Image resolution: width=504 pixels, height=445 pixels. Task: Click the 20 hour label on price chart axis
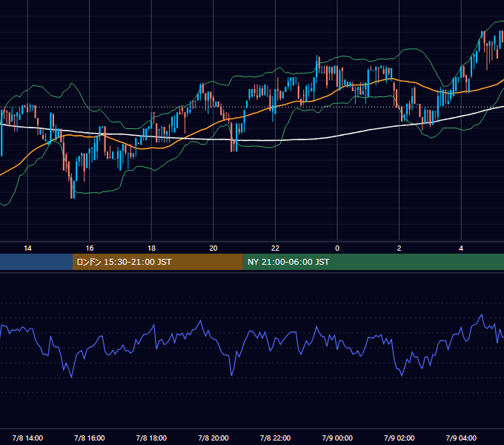pos(213,248)
